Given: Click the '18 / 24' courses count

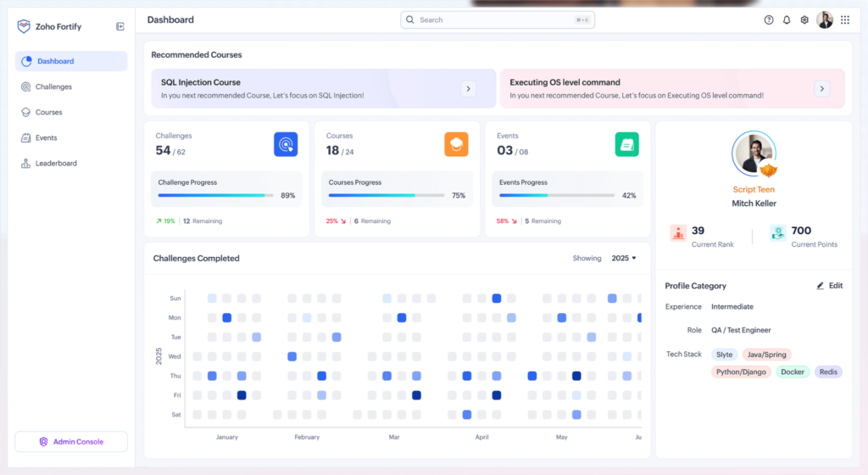Looking at the screenshot, I should click(340, 151).
